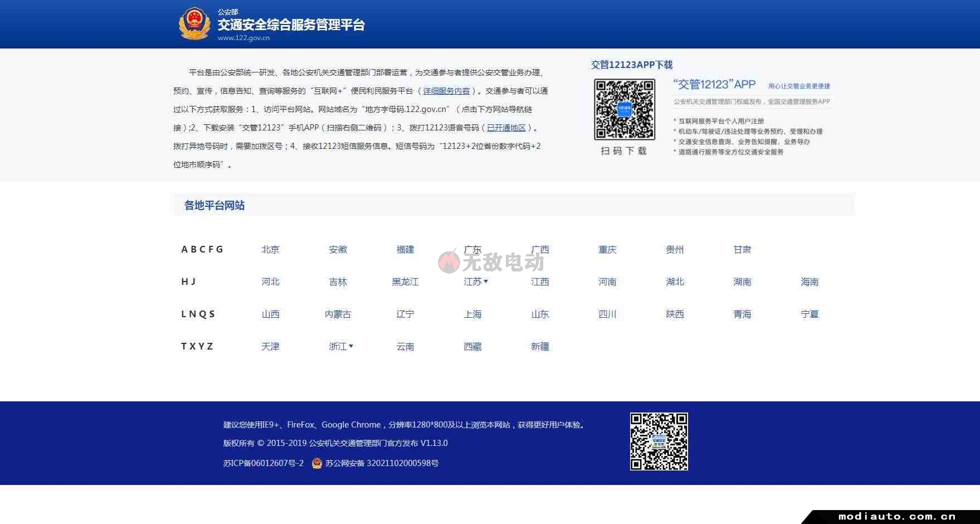Viewport: 980px width, 524px height.
Task: Select the 上海 province link
Action: pos(472,314)
